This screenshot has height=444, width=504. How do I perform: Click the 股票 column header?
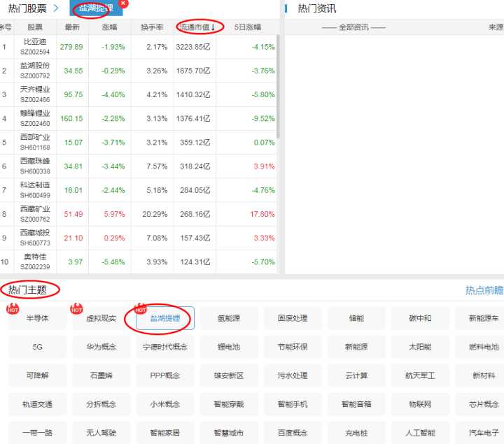tap(35, 27)
